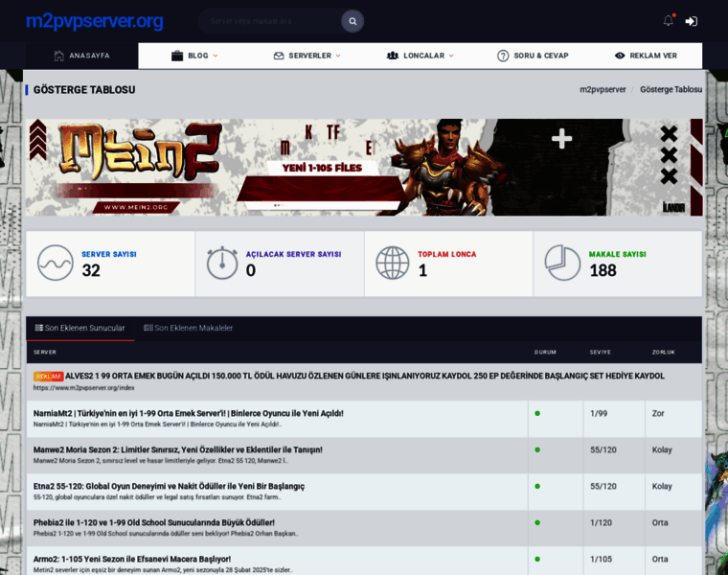Click the MAKALE SAYISI label

(617, 254)
